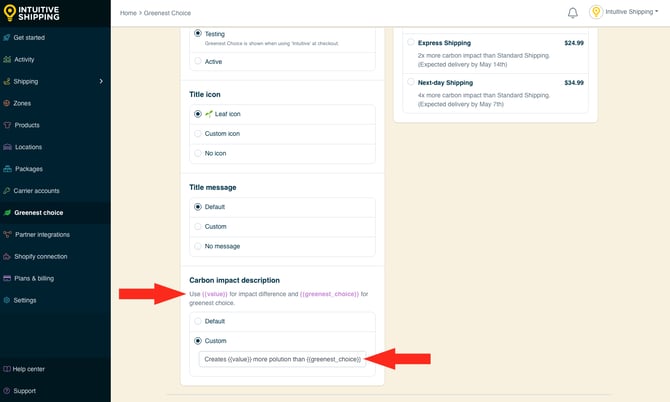Viewport: 670px width, 402px height.
Task: Click the Get started sidebar icon
Action: pyautogui.click(x=7, y=38)
